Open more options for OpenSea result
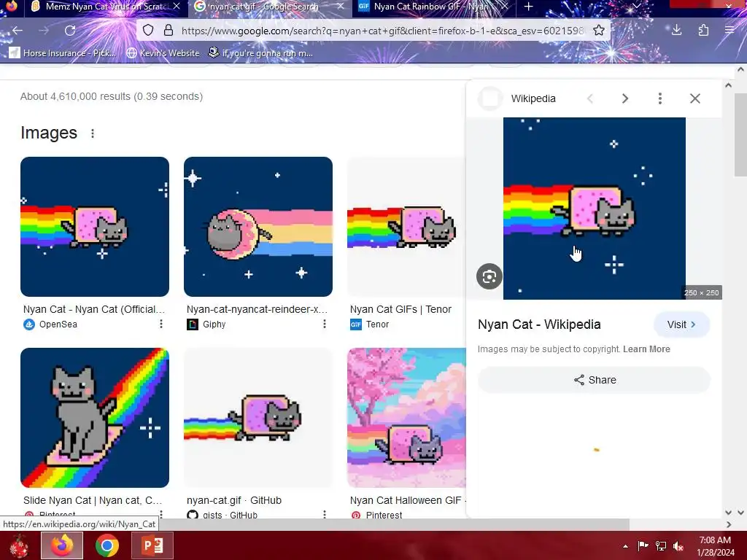The image size is (747, 560). click(161, 324)
